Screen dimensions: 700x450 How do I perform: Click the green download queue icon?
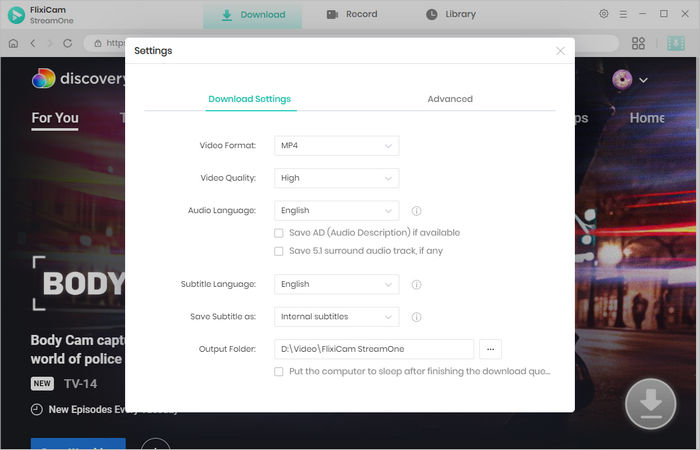tap(676, 43)
